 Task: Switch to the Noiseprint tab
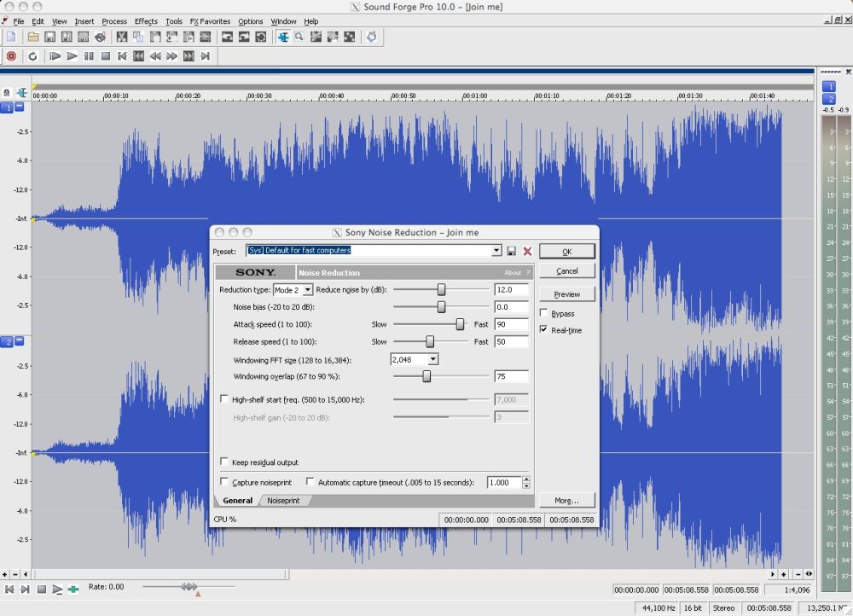[x=283, y=501]
